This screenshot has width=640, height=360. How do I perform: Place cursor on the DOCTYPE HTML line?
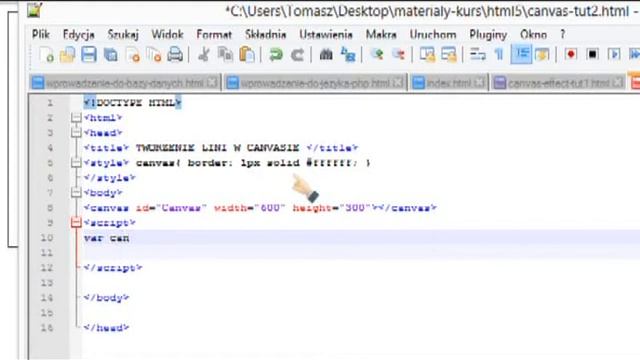coord(132,103)
